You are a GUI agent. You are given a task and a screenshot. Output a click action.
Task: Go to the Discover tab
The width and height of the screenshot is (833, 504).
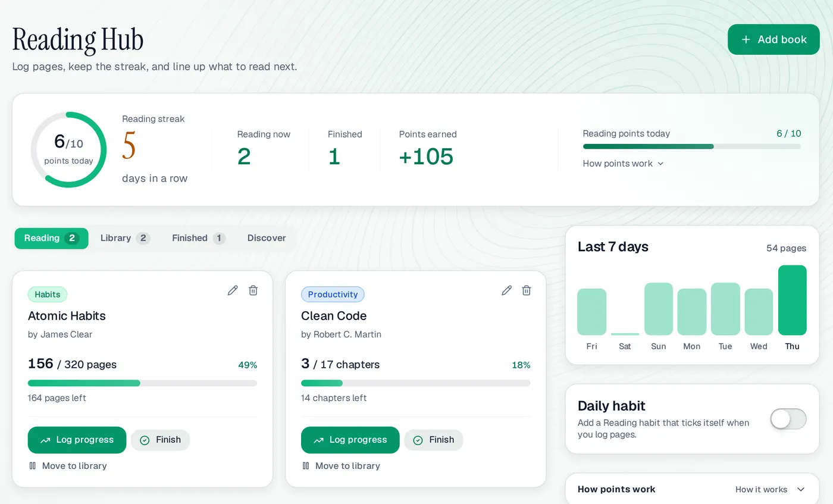click(267, 238)
